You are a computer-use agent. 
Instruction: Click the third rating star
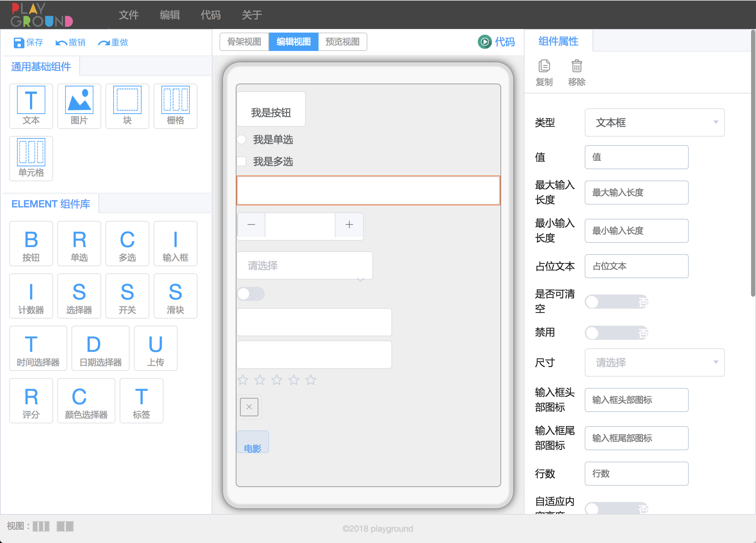click(277, 380)
